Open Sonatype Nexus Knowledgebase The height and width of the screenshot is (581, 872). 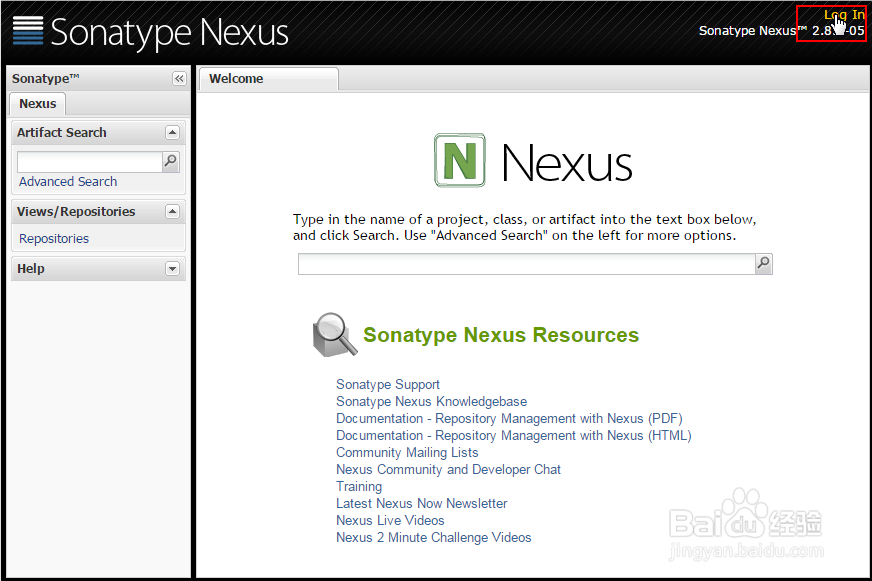432,401
